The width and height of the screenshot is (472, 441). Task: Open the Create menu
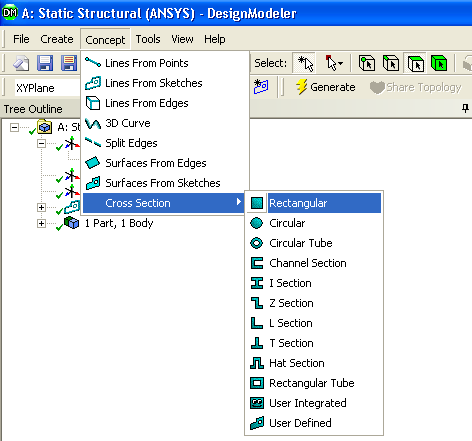click(57, 39)
